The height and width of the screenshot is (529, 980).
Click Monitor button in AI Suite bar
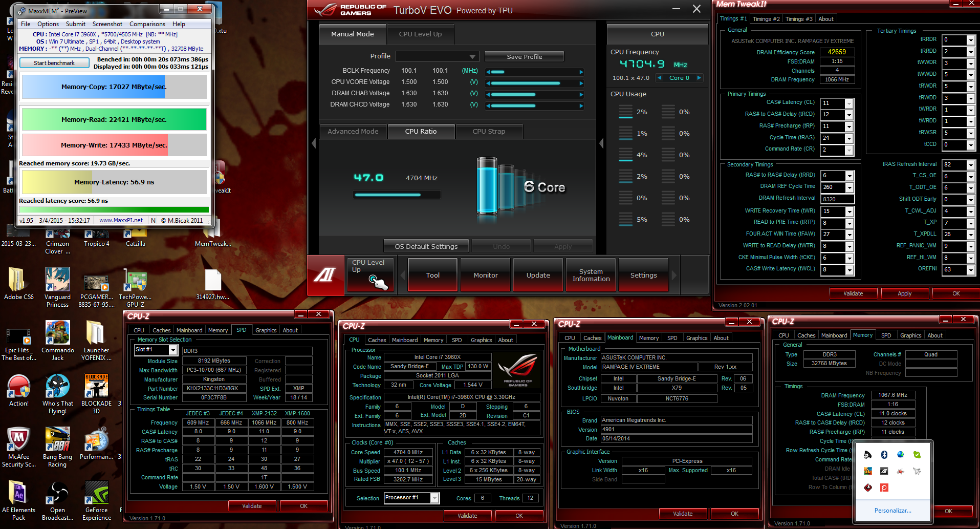coord(486,275)
